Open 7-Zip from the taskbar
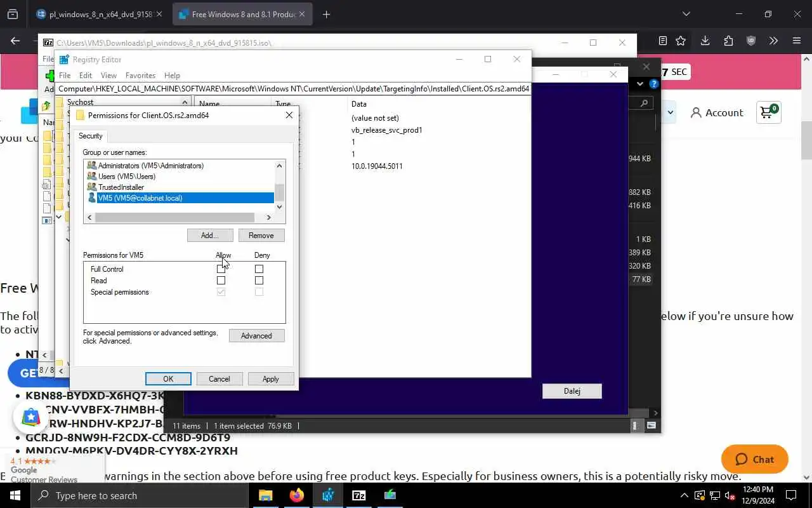This screenshot has width=812, height=508. 359,495
